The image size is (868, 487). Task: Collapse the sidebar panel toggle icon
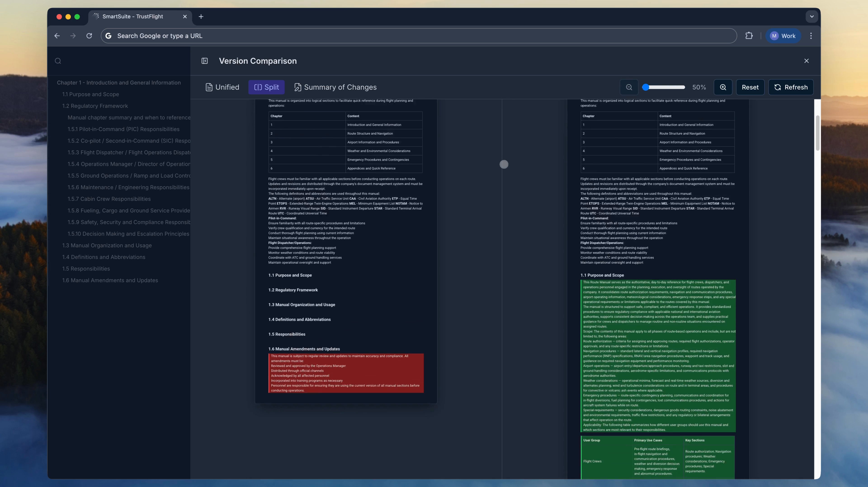[x=205, y=61]
